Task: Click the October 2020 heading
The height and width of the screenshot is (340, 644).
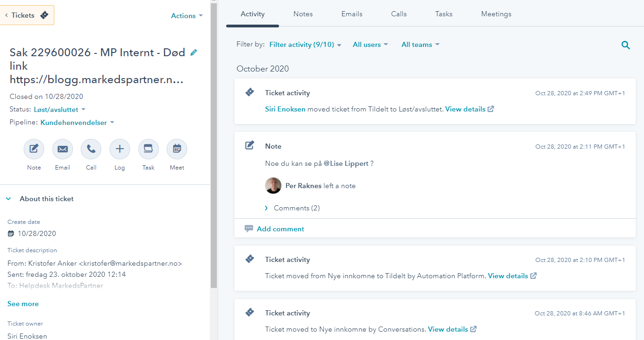Action: pyautogui.click(x=263, y=69)
